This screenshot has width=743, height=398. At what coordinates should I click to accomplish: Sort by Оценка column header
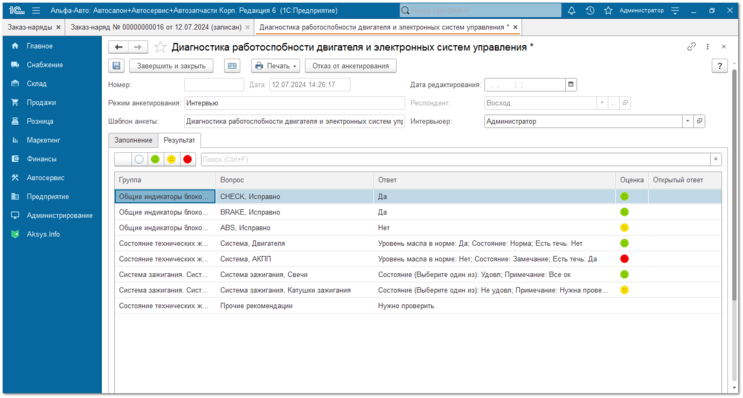point(632,180)
